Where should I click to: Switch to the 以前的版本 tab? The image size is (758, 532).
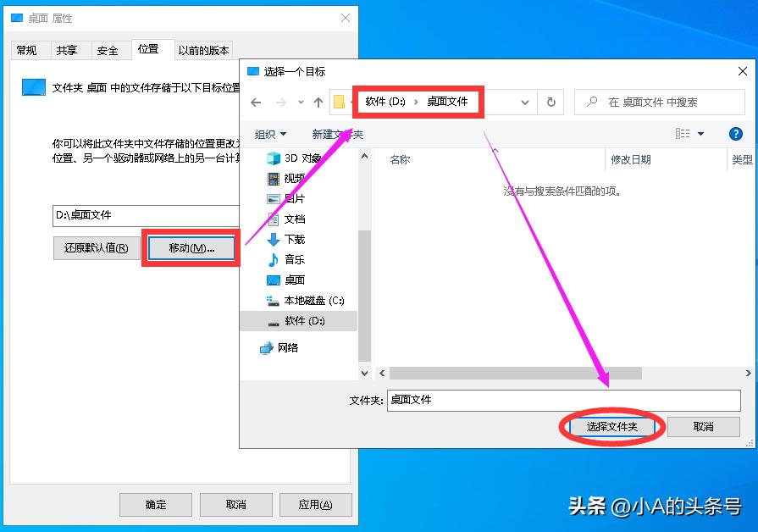202,49
